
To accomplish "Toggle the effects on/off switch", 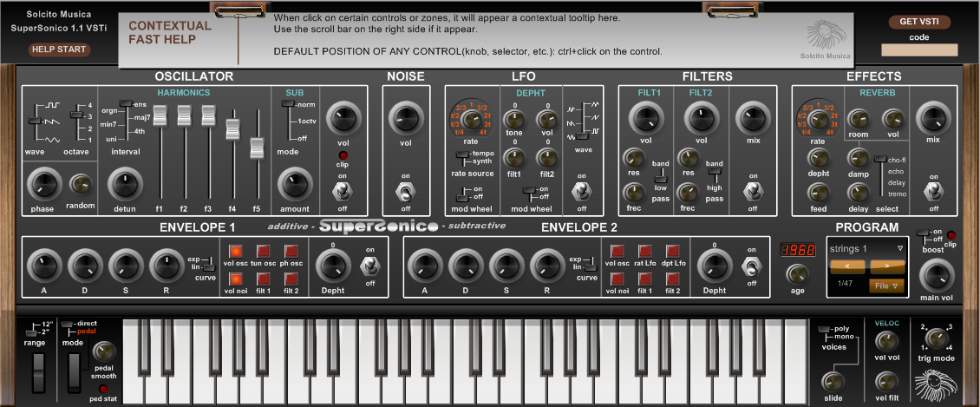I will pyautogui.click(x=933, y=191).
